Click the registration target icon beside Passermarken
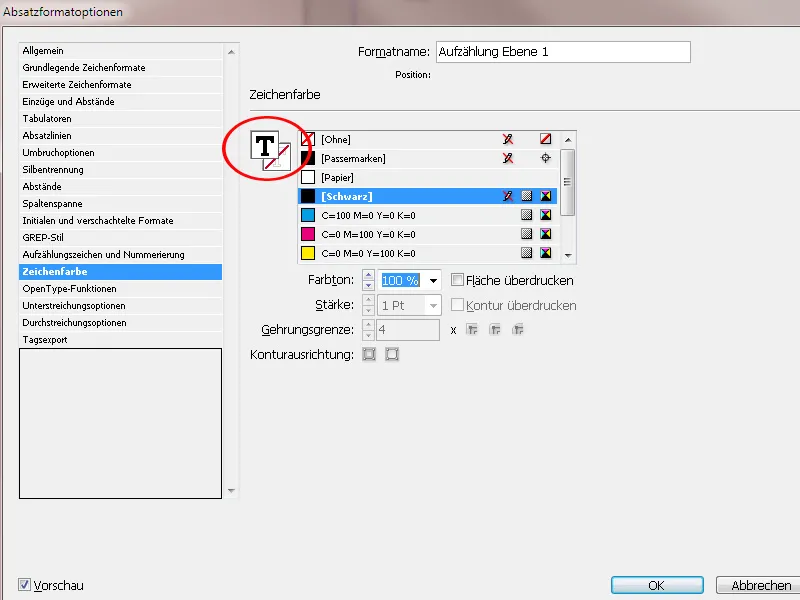The height and width of the screenshot is (600, 800). tap(546, 157)
